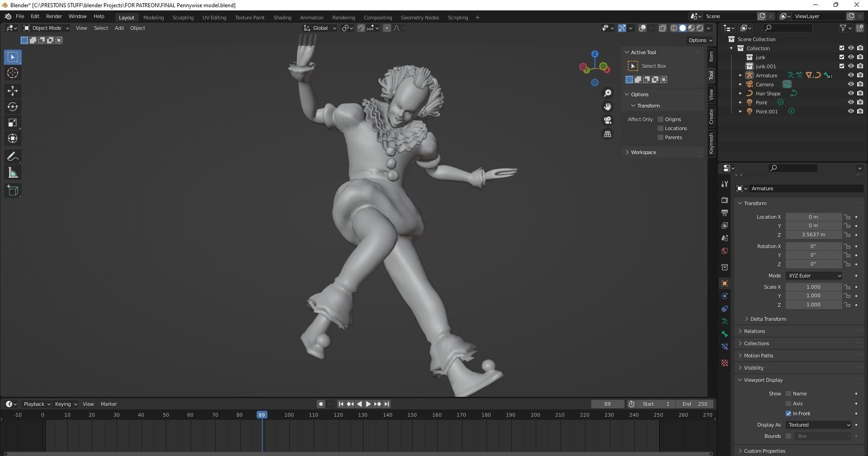Open the Render properties tab

click(x=725, y=200)
